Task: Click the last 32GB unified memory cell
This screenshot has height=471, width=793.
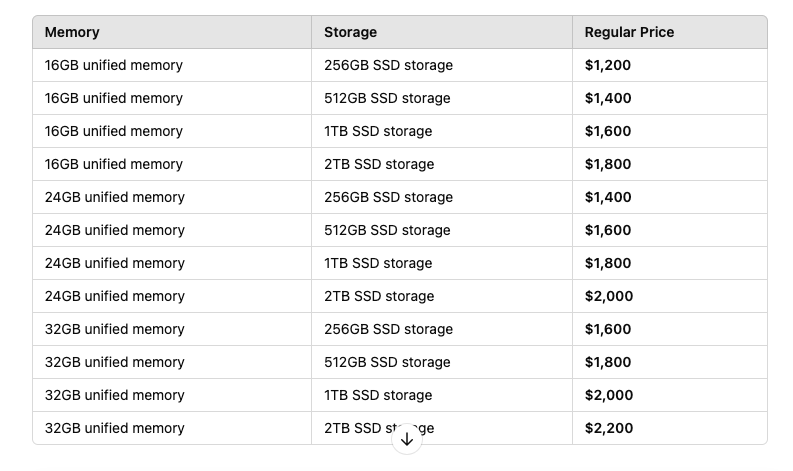Action: coord(114,428)
